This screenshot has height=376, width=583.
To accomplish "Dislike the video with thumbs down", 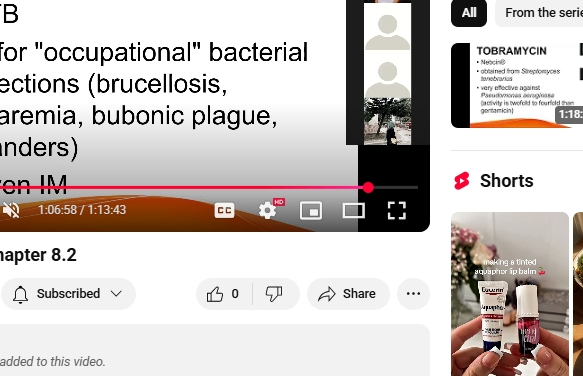I will tap(274, 294).
